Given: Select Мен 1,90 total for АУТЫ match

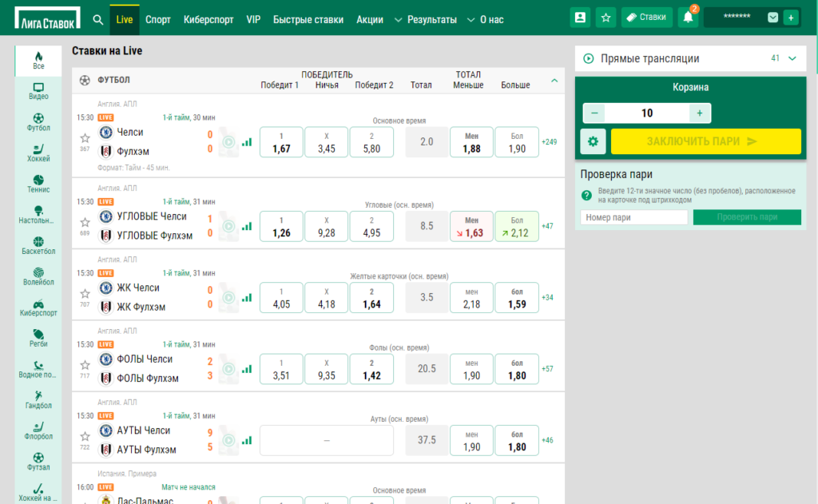Looking at the screenshot, I should point(471,440).
